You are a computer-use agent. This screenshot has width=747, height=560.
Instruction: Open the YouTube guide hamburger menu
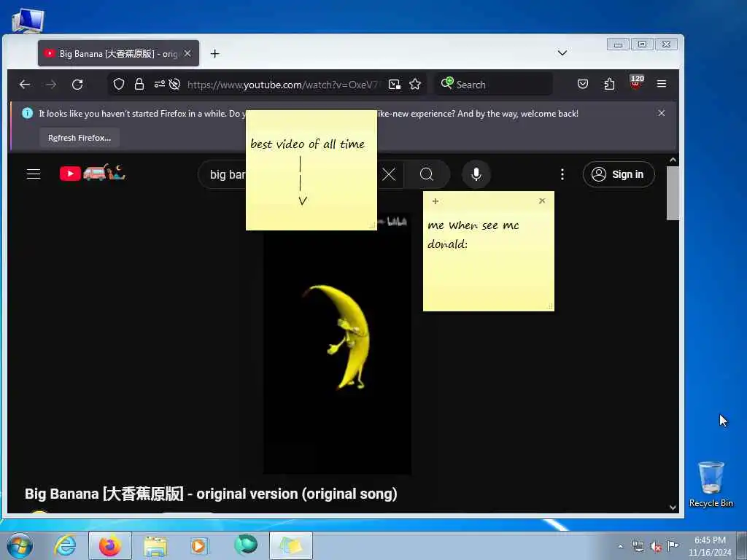tap(34, 174)
